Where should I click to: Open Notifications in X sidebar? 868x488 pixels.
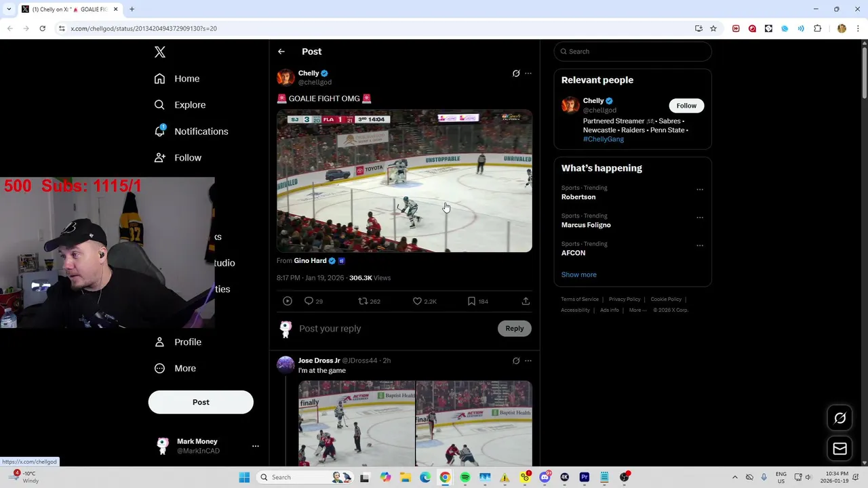(191, 131)
